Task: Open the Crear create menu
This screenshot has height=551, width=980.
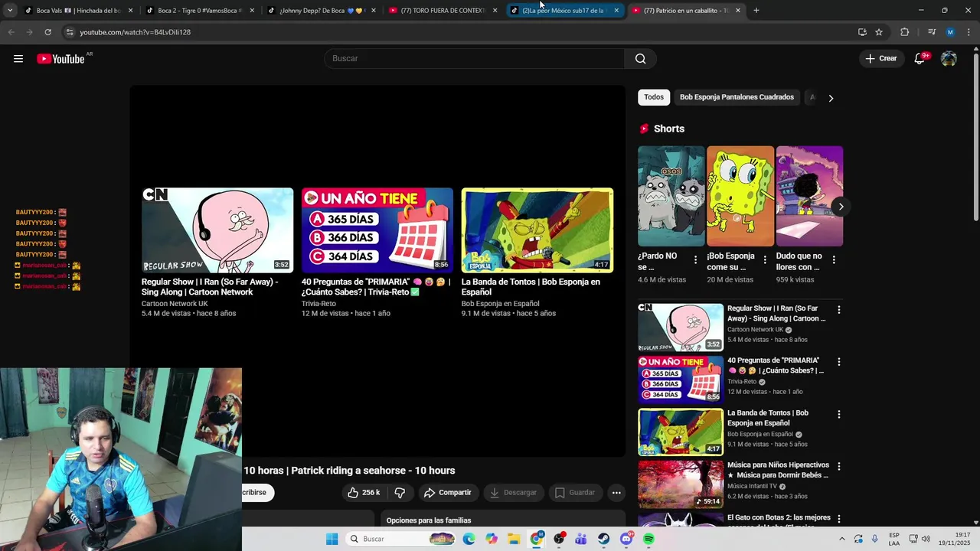Action: click(x=881, y=58)
